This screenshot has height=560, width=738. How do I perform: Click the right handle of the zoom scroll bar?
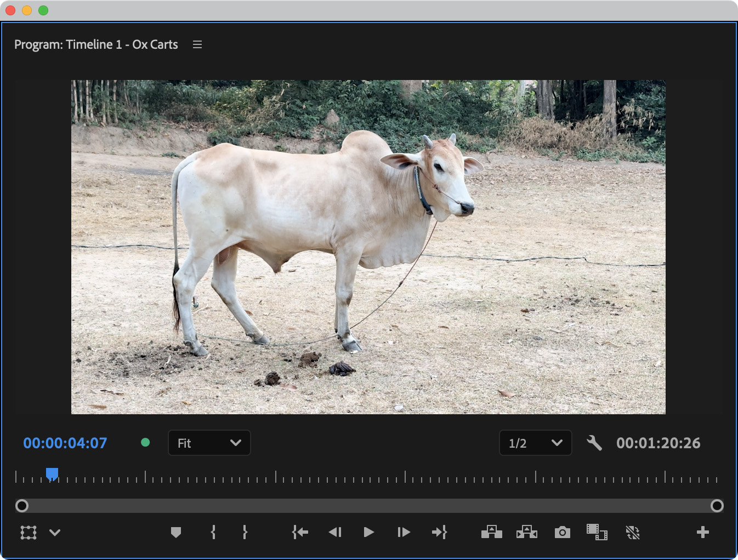717,506
